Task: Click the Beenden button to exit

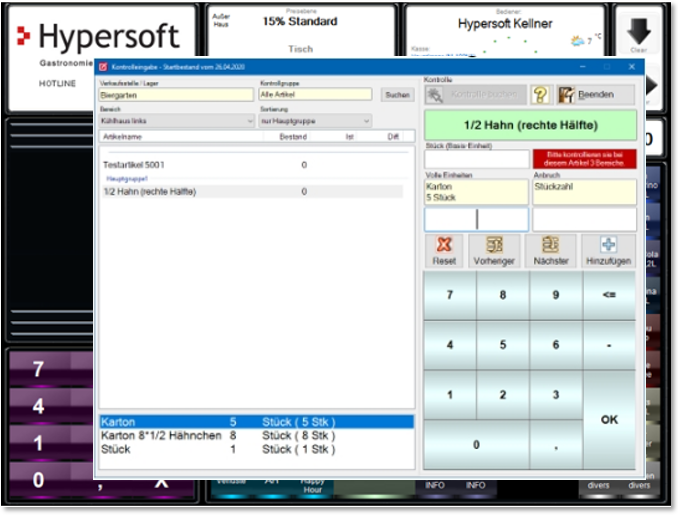Action: (x=596, y=94)
